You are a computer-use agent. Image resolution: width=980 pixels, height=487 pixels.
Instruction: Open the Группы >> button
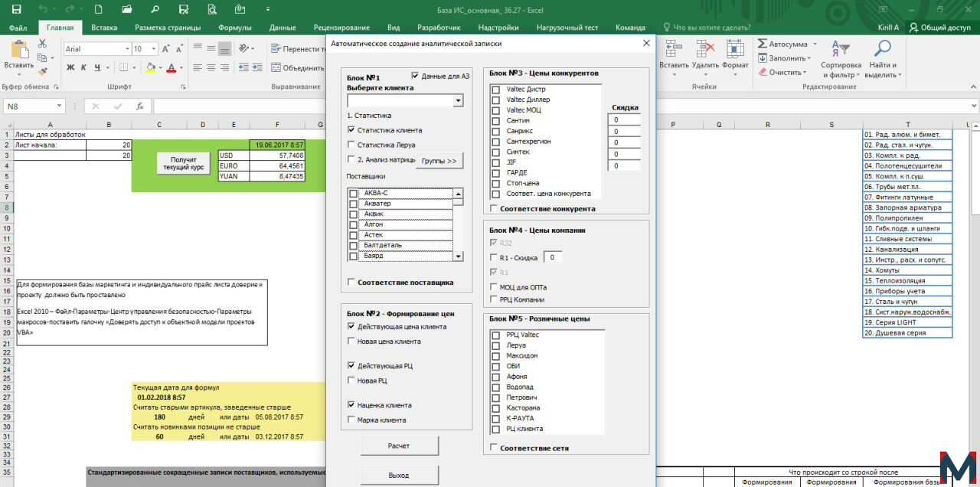coord(439,161)
